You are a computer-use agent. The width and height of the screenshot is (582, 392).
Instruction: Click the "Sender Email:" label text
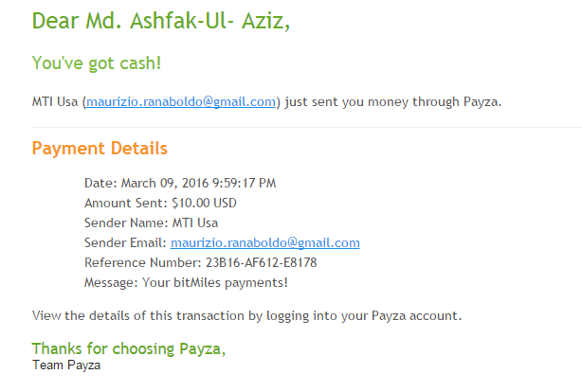click(125, 242)
